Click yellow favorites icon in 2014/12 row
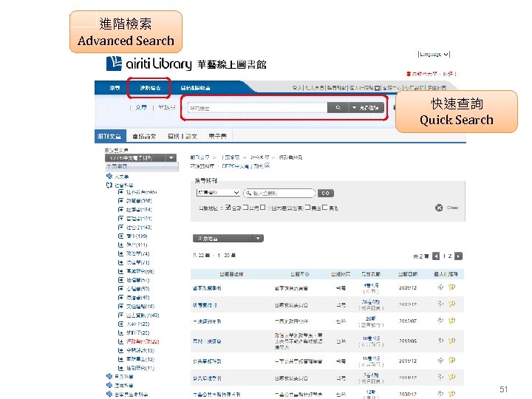The height and width of the screenshot is (399, 532). pos(451,377)
